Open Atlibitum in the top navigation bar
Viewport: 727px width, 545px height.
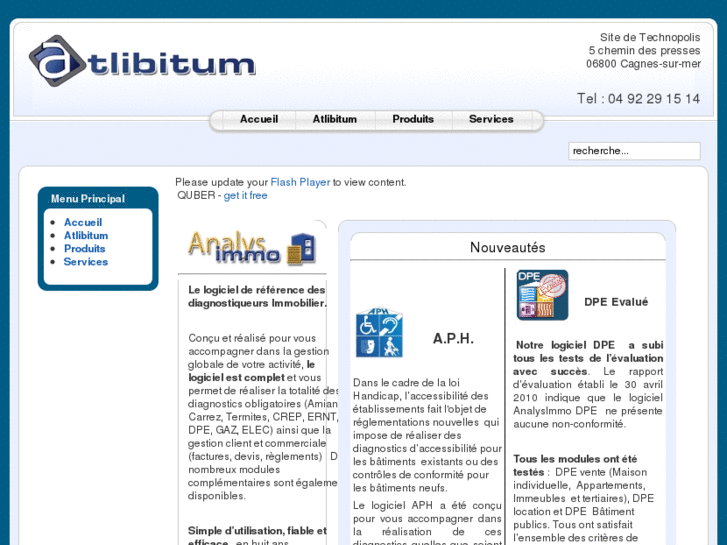pos(334,119)
